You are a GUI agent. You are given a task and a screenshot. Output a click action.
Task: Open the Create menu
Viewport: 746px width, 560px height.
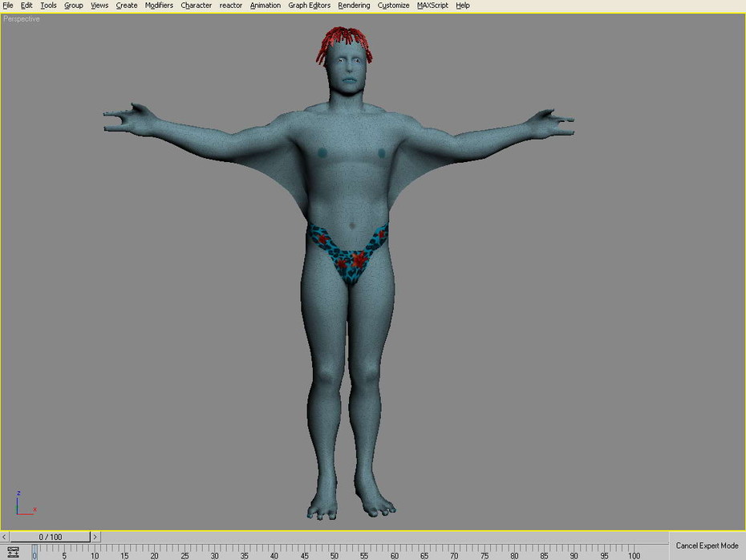(x=126, y=6)
